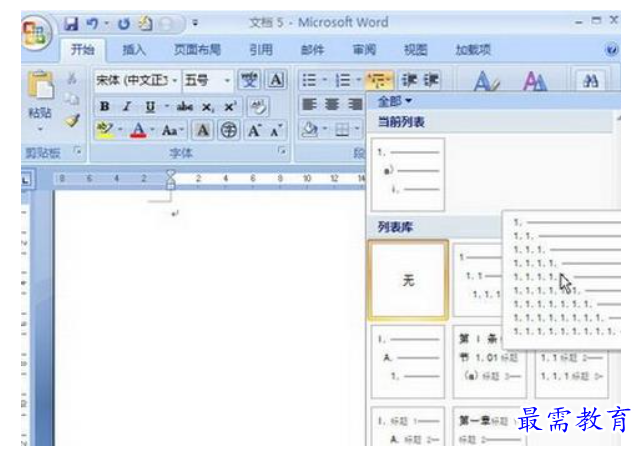Click the Borders grid icon
This screenshot has width=639, height=451.
click(x=342, y=130)
